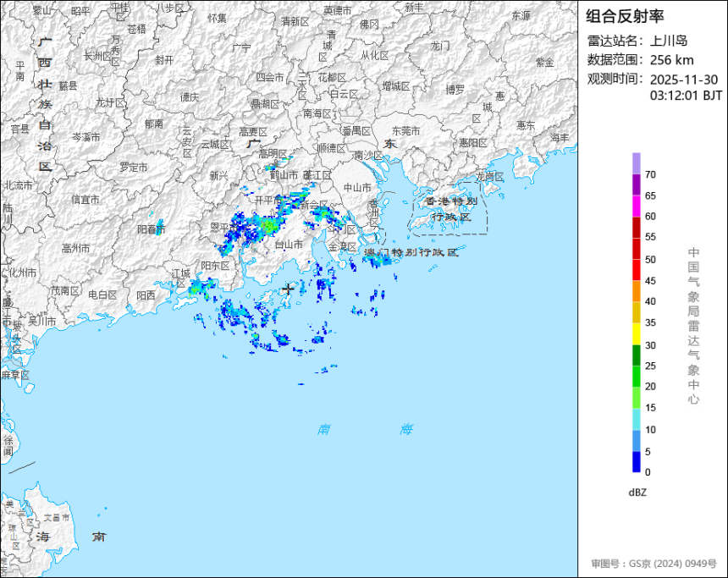This screenshot has width=728, height=578.
Task: Click the 岑溪市 label on the map
Action: pos(85,137)
